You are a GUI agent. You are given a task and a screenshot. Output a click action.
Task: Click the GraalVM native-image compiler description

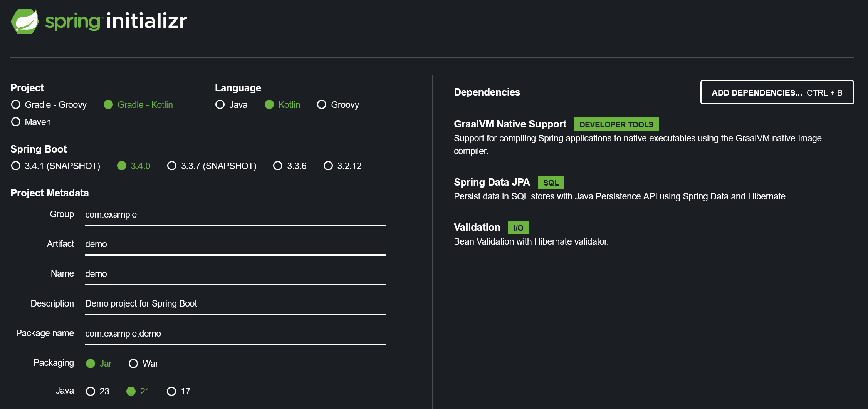[638, 144]
